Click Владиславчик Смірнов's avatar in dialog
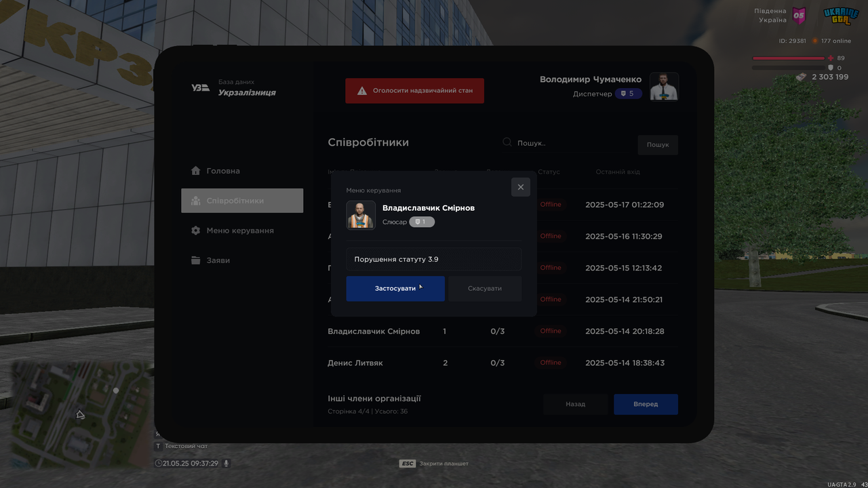The image size is (868, 488). point(361,216)
